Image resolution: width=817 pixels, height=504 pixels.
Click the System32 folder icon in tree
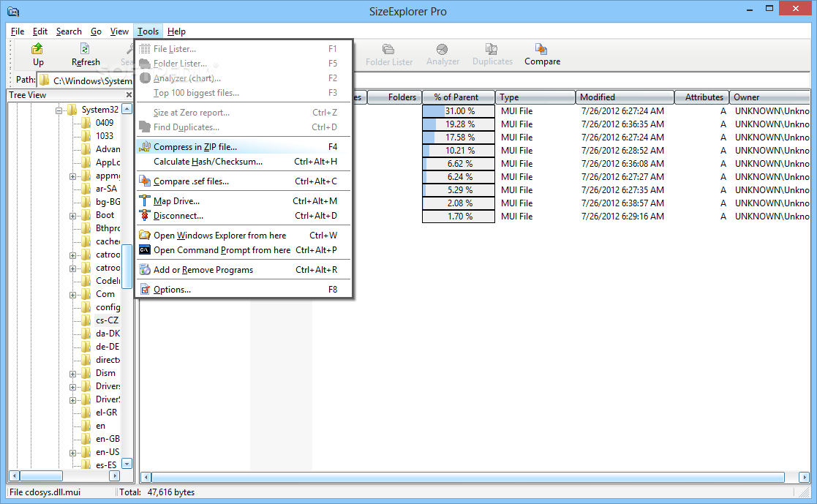coord(72,110)
